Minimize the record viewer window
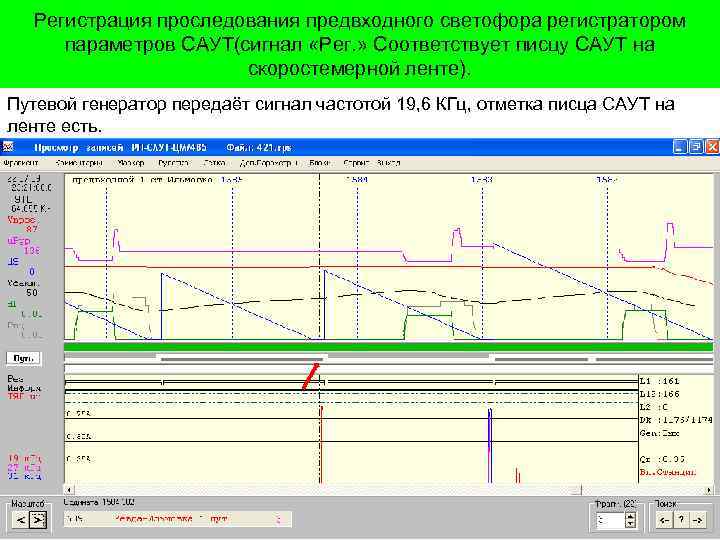720x540 pixels. click(x=680, y=147)
